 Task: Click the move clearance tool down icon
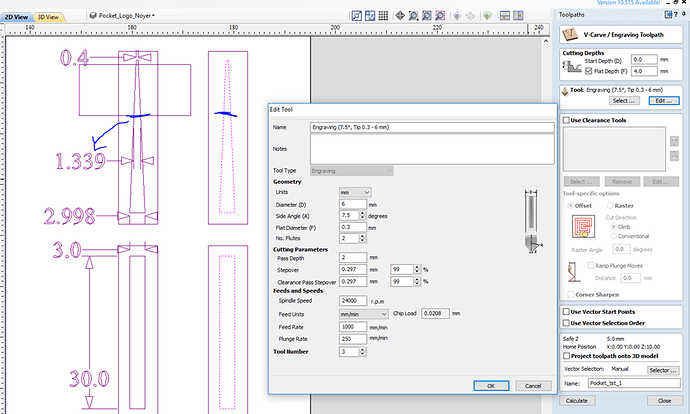(x=674, y=156)
